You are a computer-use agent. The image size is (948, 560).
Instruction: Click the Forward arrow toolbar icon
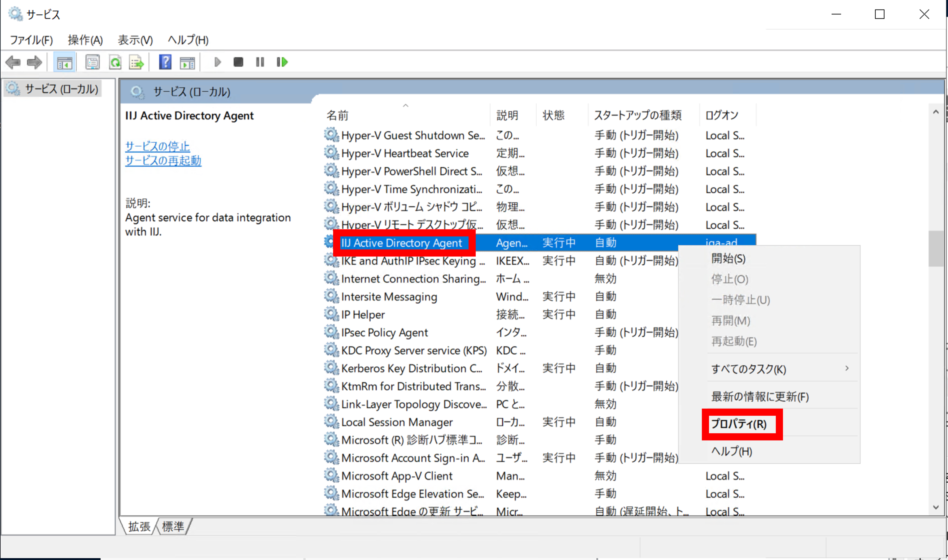pyautogui.click(x=35, y=62)
